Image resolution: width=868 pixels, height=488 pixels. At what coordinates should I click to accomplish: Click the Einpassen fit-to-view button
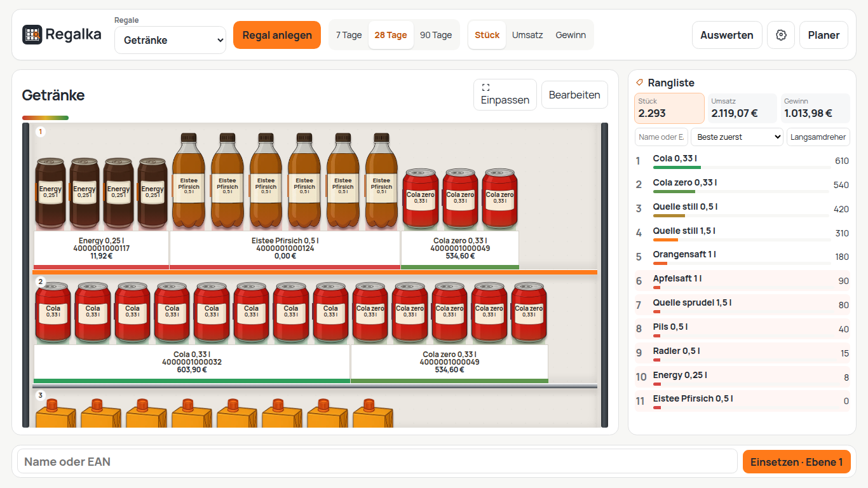click(505, 95)
